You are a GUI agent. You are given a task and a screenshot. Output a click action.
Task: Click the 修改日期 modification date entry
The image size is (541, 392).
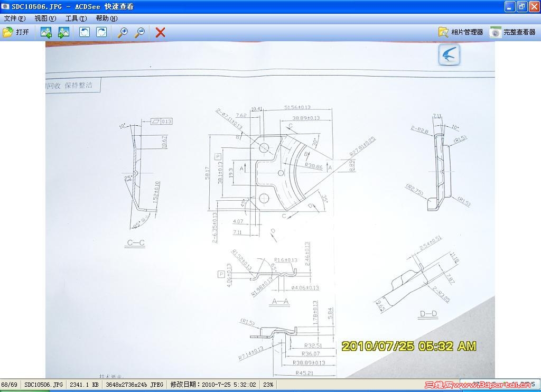tap(213, 385)
